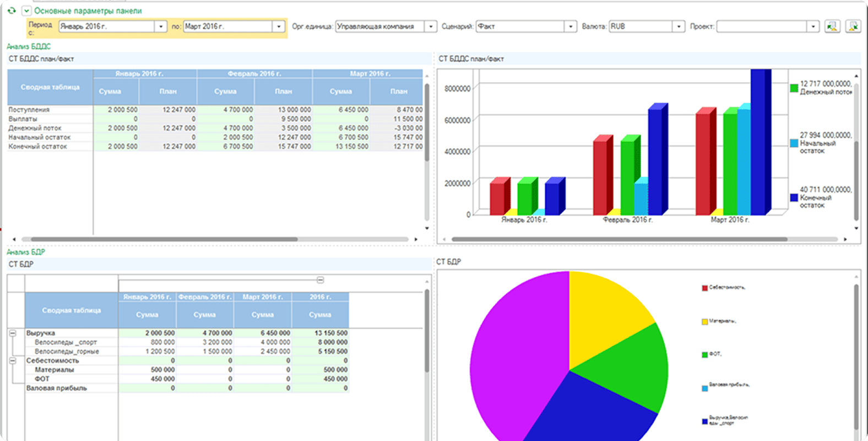
Task: Click the 'Денежный поток' row label
Action: (35, 128)
